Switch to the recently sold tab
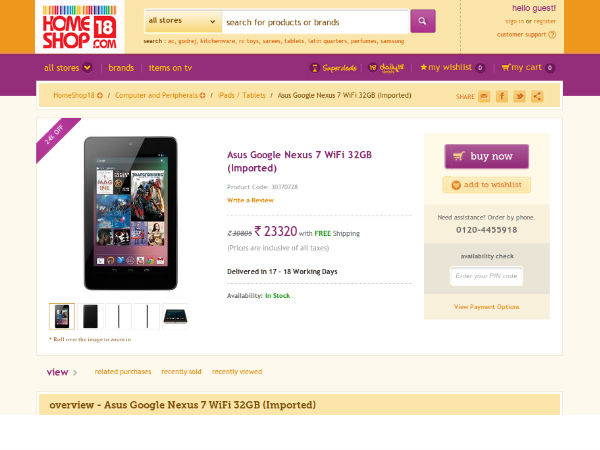Viewport: 600px width, 450px height. click(x=181, y=371)
